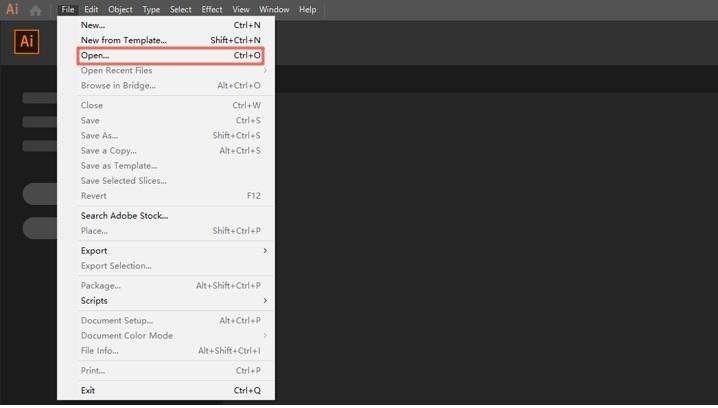718x408 pixels.
Task: Open the Effect menu
Action: [x=212, y=9]
